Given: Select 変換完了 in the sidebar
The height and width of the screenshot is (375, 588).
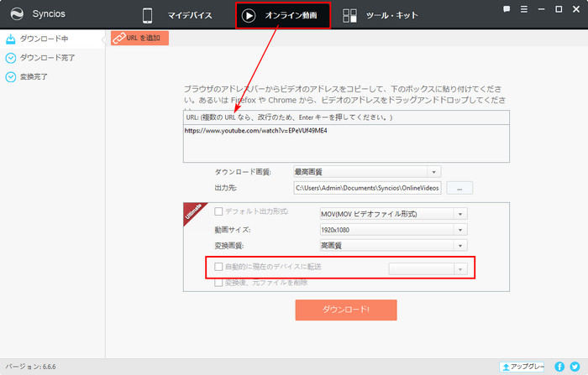Looking at the screenshot, I should (52, 77).
